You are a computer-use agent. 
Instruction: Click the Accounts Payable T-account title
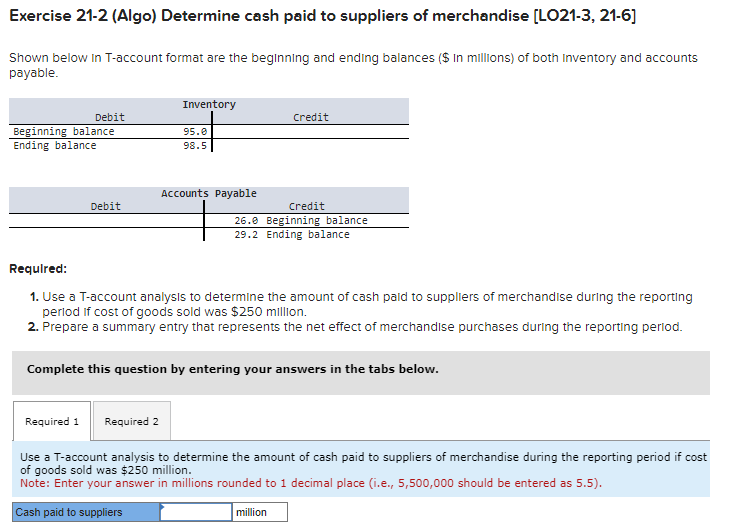pyautogui.click(x=209, y=193)
